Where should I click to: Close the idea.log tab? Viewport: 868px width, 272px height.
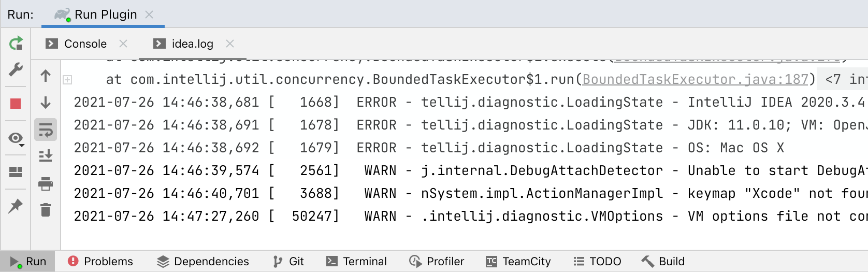coord(230,44)
